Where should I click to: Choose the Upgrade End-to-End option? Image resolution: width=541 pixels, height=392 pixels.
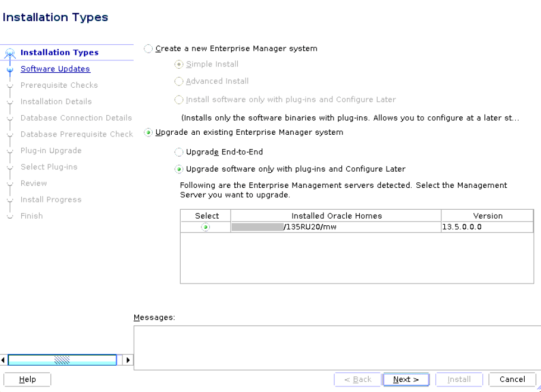(178, 152)
